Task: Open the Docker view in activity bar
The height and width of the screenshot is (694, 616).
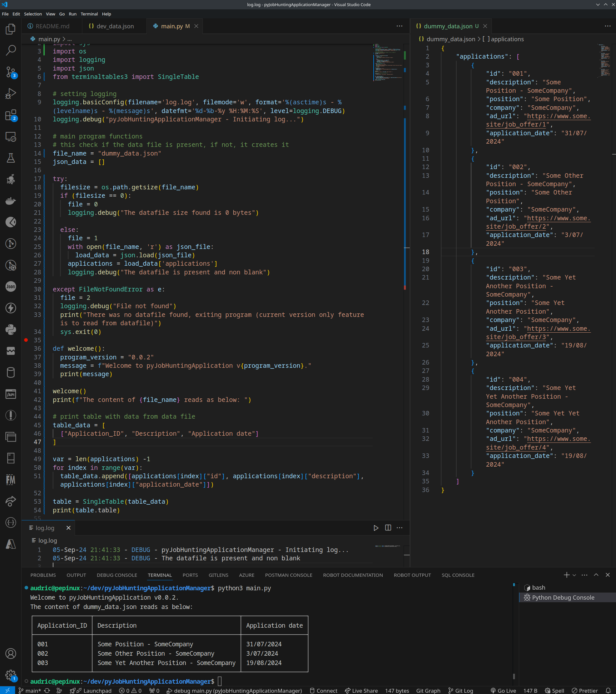Action: (11, 201)
